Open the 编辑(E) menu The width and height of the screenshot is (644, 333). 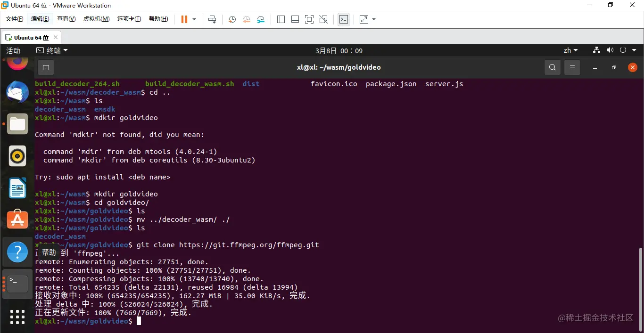(40, 19)
